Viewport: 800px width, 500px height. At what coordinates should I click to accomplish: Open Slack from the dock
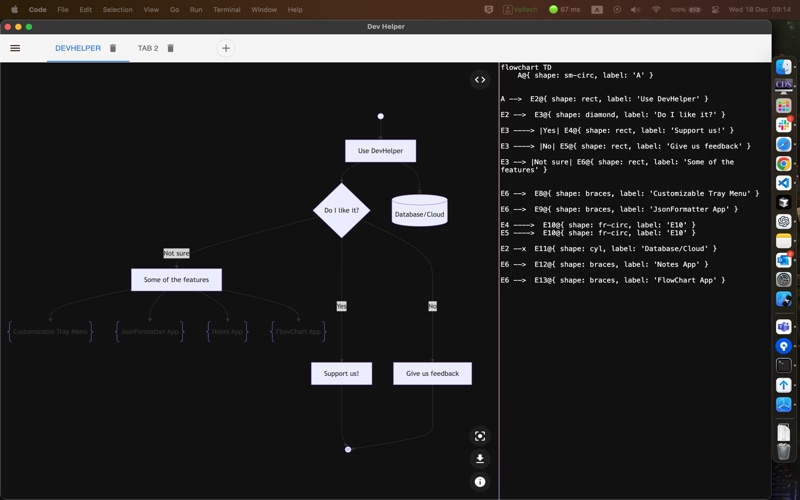784,125
